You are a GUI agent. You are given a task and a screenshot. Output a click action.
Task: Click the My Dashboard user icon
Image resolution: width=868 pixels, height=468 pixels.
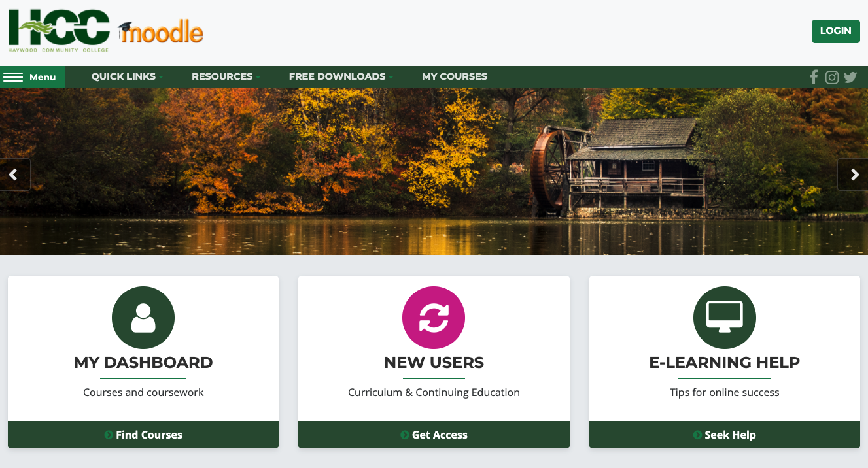[x=143, y=318]
